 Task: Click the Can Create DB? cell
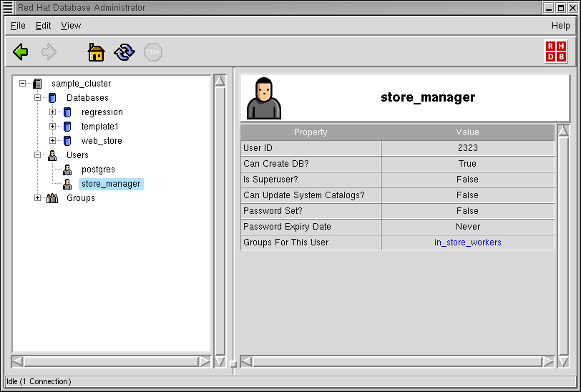(x=311, y=164)
